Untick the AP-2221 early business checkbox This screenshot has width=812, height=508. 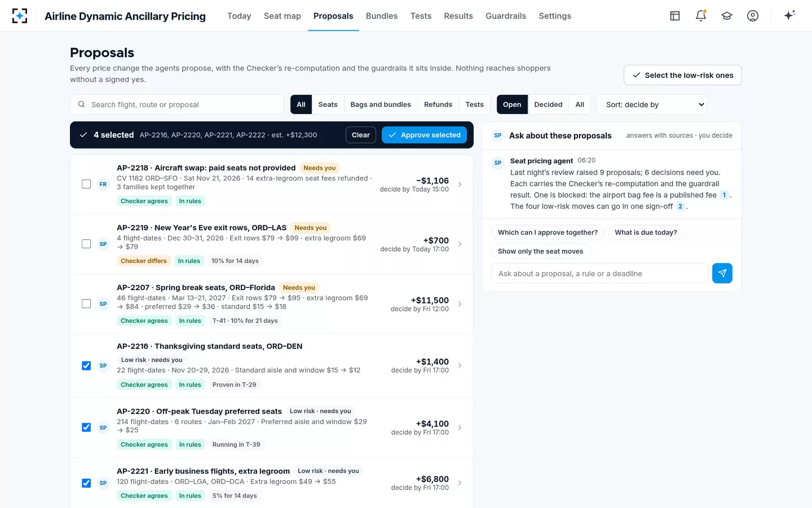click(x=86, y=483)
